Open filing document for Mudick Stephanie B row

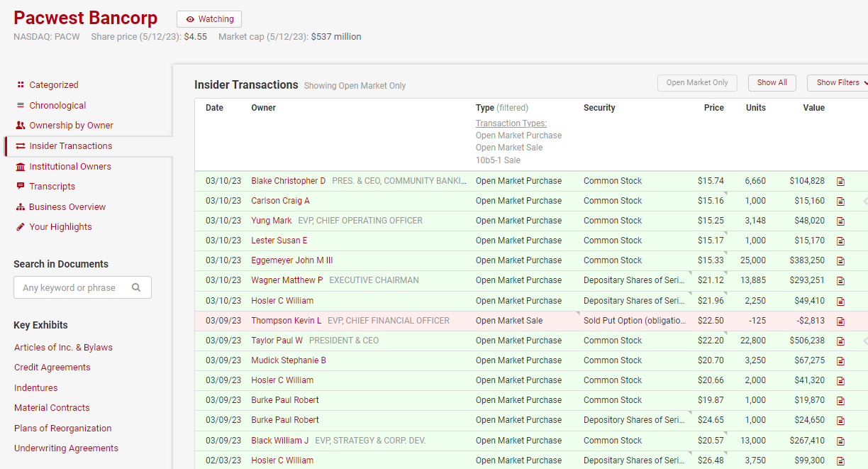tap(840, 360)
